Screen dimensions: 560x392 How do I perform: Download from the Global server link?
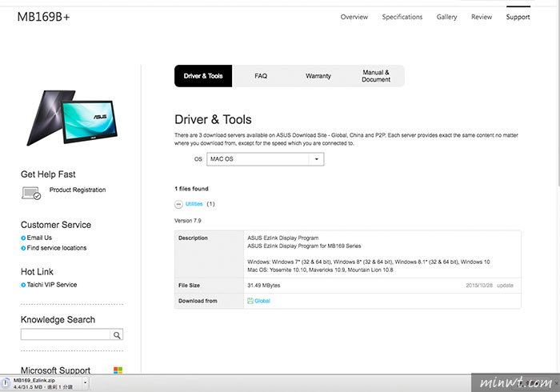tap(262, 301)
